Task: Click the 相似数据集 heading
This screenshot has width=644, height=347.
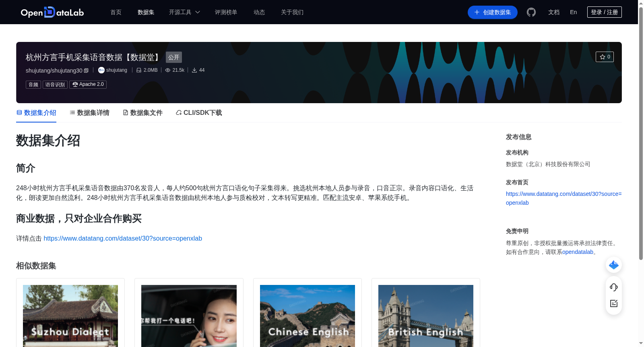Action: pyautogui.click(x=36, y=266)
